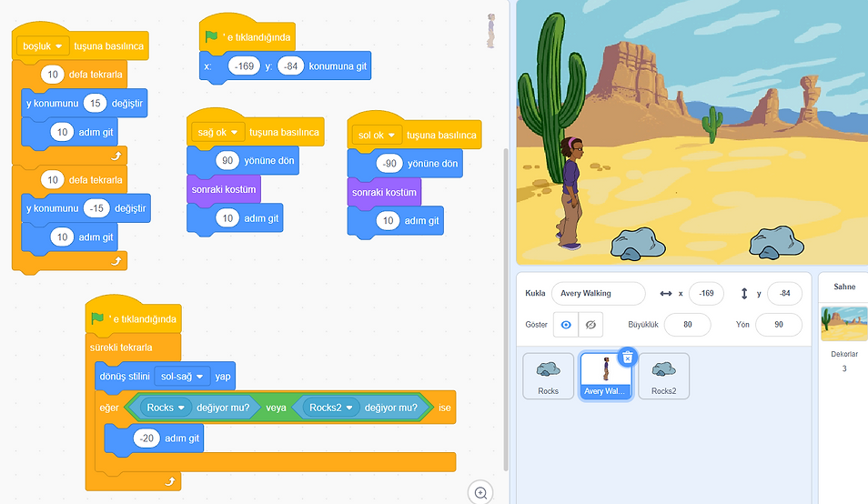Screen dimensions: 868x504
Task: Click the 'Dekorlar' backdrops label
Action: click(x=844, y=354)
